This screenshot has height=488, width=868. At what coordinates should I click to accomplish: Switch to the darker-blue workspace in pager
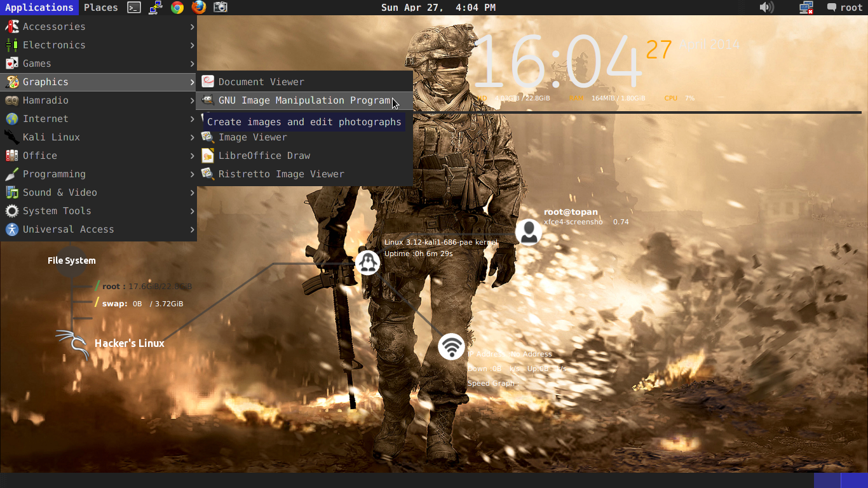pos(827,480)
